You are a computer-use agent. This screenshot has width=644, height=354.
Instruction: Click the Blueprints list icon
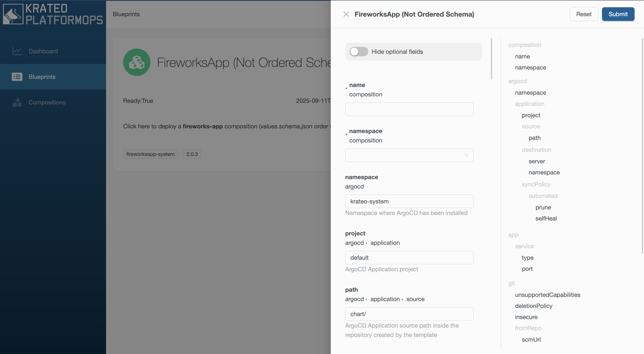(17, 77)
